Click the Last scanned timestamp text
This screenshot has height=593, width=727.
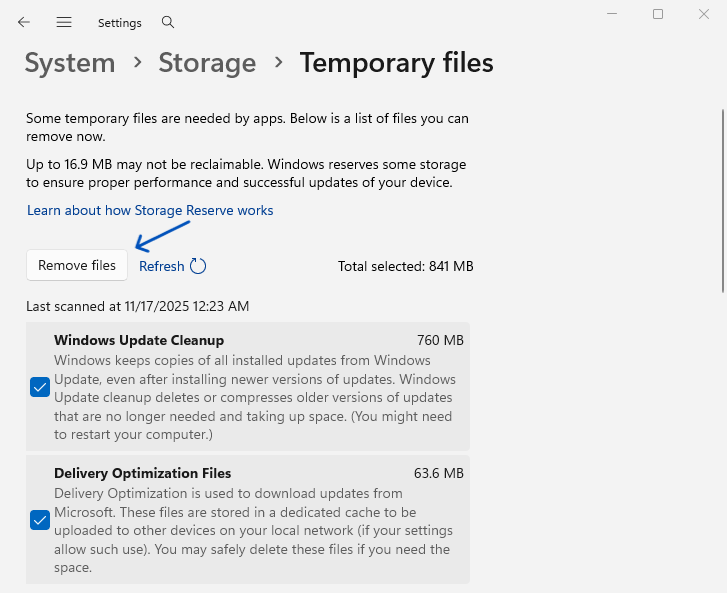point(138,306)
